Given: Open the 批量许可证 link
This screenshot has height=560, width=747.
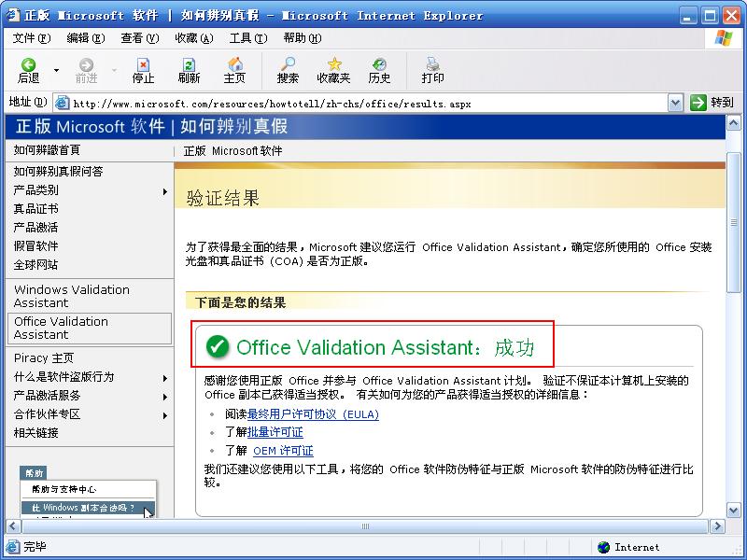Looking at the screenshot, I should (275, 432).
